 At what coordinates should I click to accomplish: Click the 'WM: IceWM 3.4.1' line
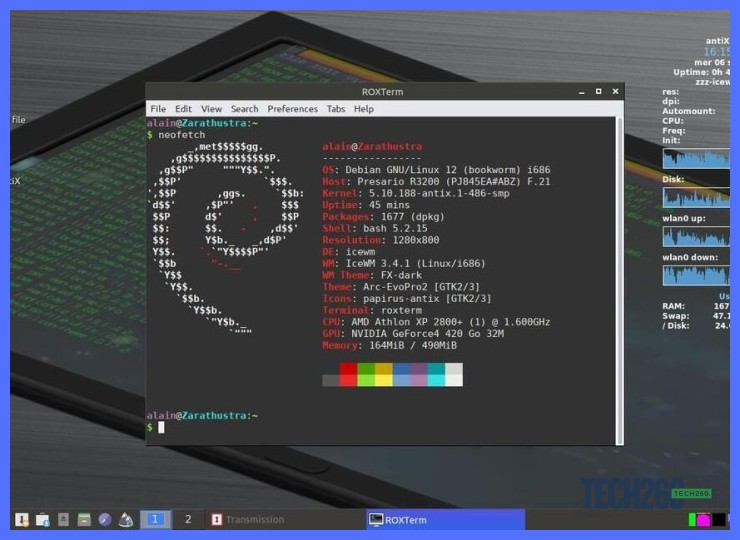point(404,264)
